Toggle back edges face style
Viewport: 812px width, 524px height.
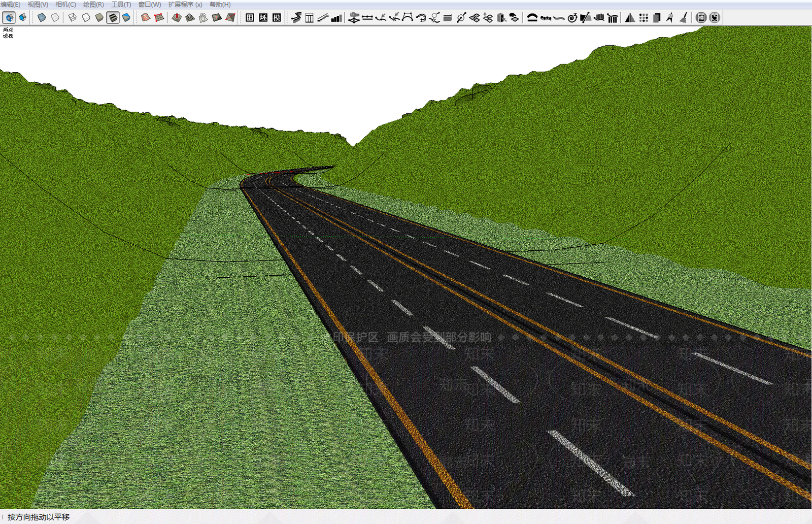(x=55, y=18)
